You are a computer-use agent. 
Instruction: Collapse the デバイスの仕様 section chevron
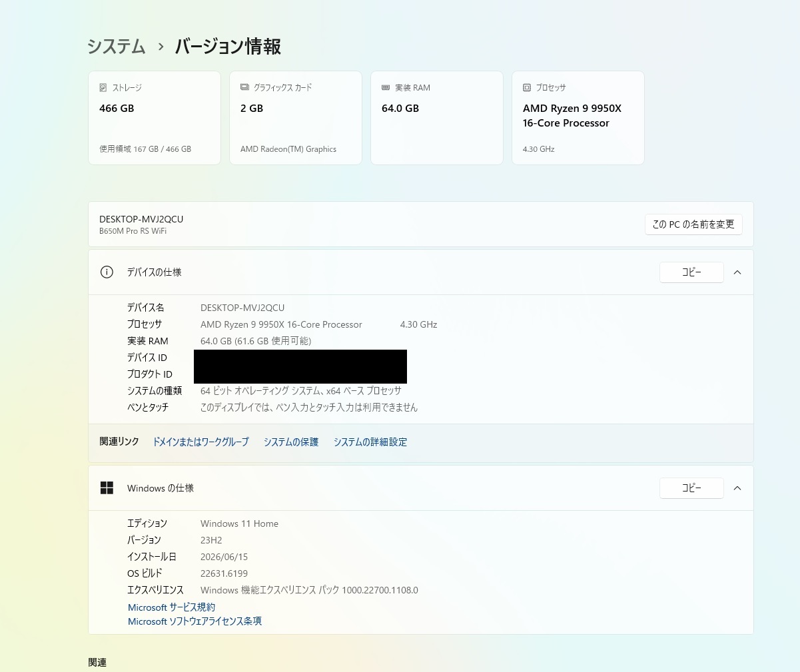(x=737, y=272)
